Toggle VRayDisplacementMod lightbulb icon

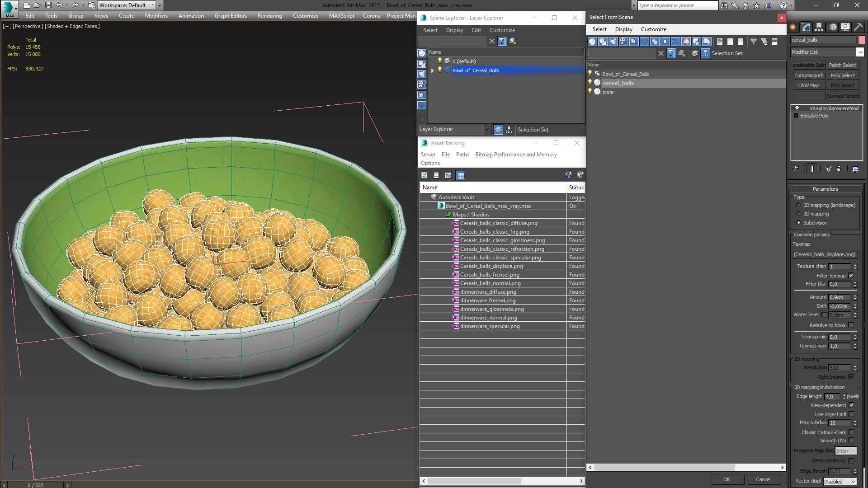[797, 108]
